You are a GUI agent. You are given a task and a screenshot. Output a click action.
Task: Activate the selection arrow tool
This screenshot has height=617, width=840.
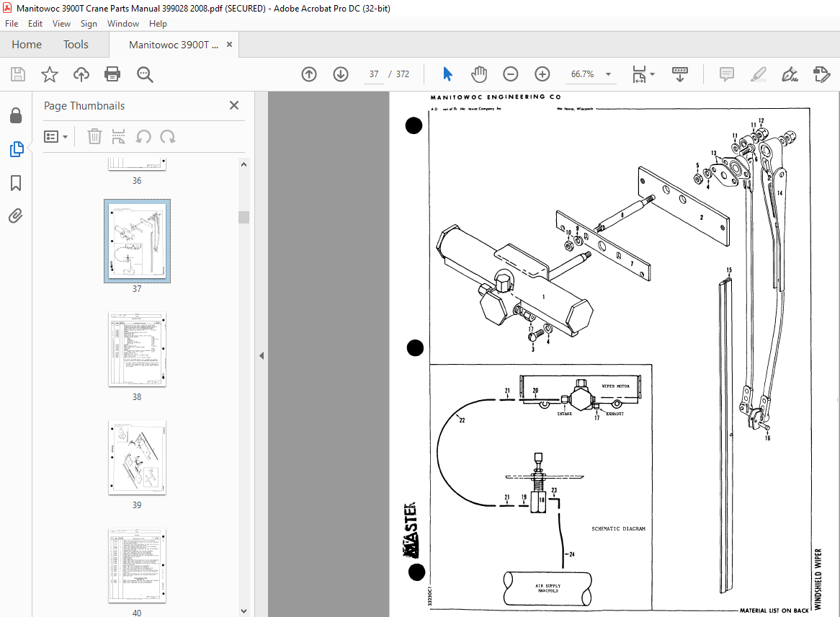(x=447, y=74)
